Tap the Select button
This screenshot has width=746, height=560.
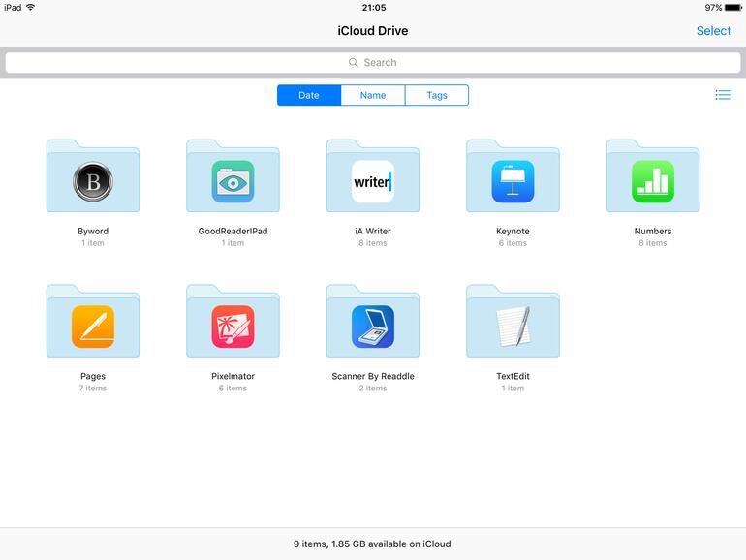tap(713, 30)
